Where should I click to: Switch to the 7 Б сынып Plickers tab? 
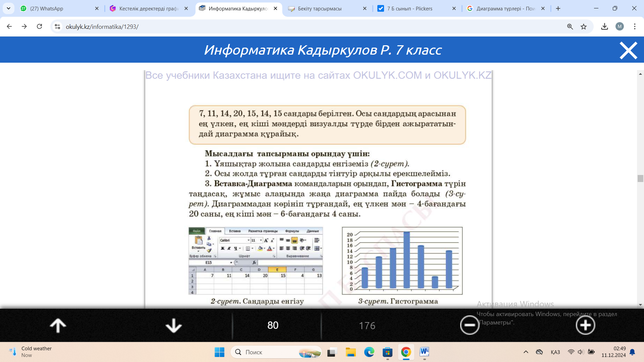point(410,8)
